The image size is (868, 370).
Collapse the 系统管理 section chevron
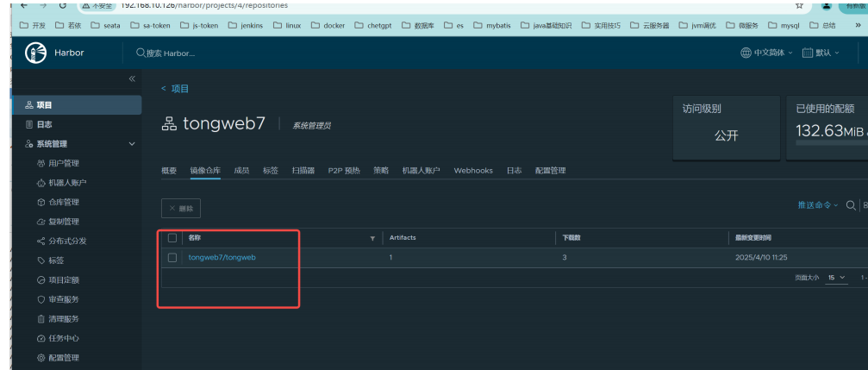coord(132,144)
